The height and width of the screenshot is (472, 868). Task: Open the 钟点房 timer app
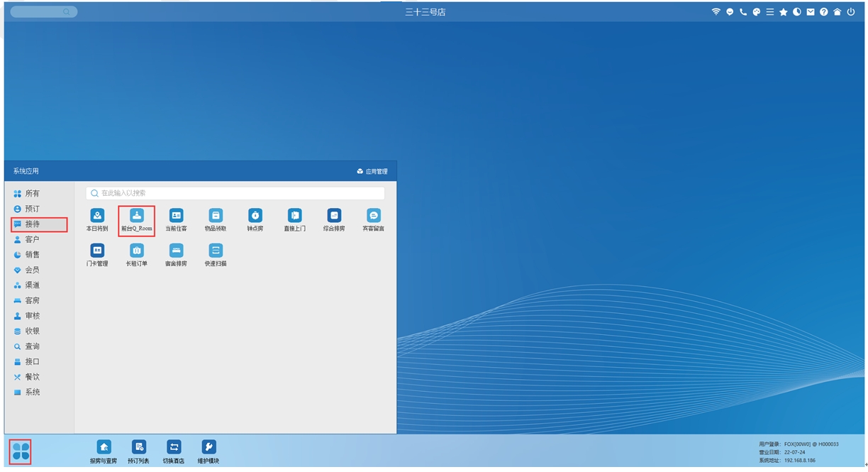click(x=255, y=219)
